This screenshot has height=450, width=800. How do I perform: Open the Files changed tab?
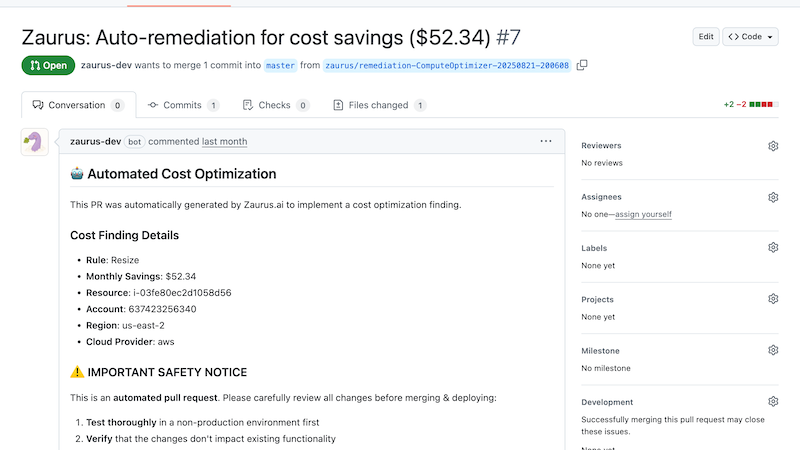click(x=379, y=105)
